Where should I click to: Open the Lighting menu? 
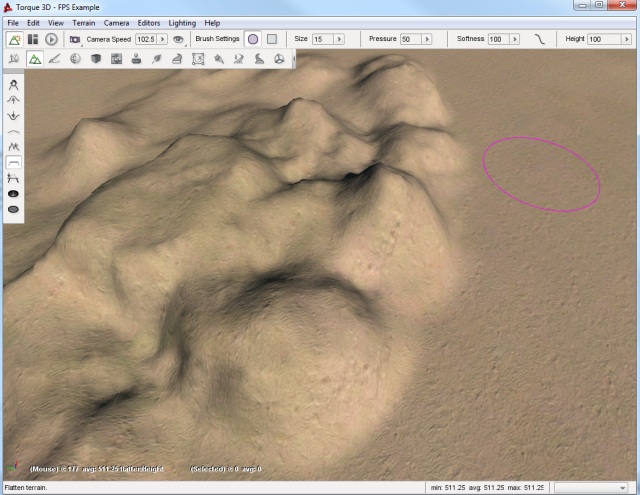(182, 22)
